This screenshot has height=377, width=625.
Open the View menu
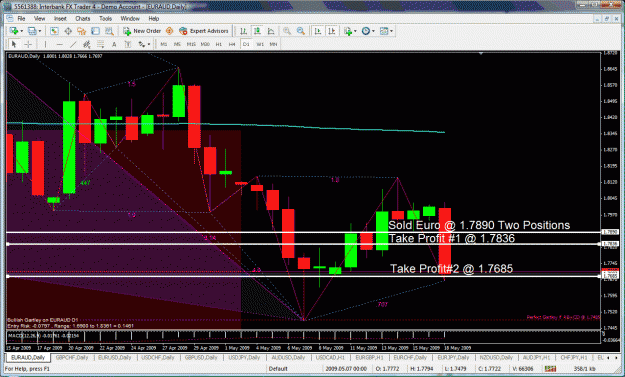click(x=39, y=18)
